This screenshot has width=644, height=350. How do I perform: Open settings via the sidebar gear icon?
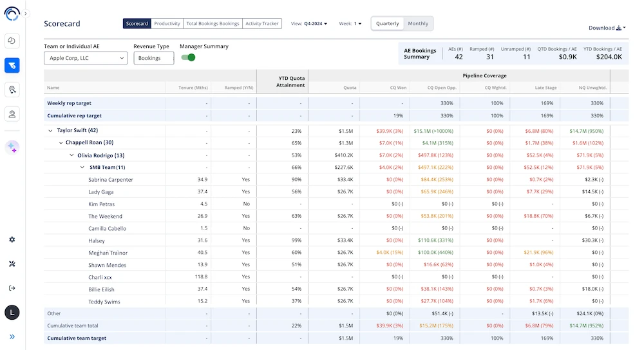pos(12,240)
